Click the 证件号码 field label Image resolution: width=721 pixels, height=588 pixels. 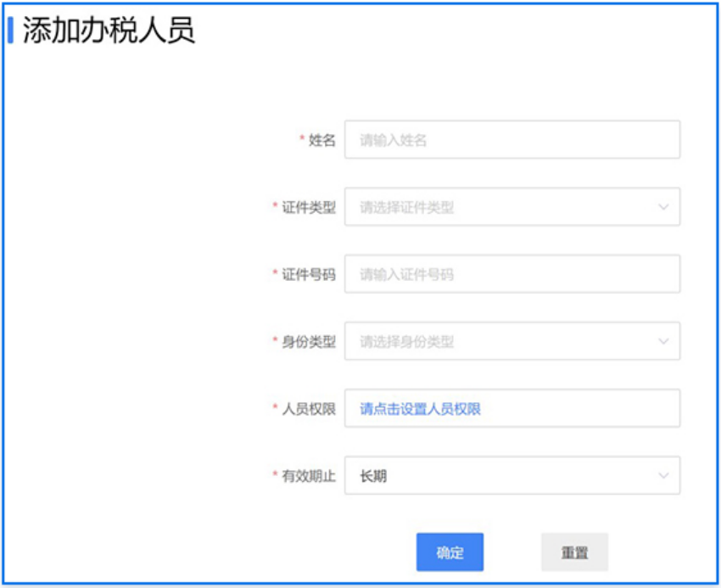[x=309, y=274]
